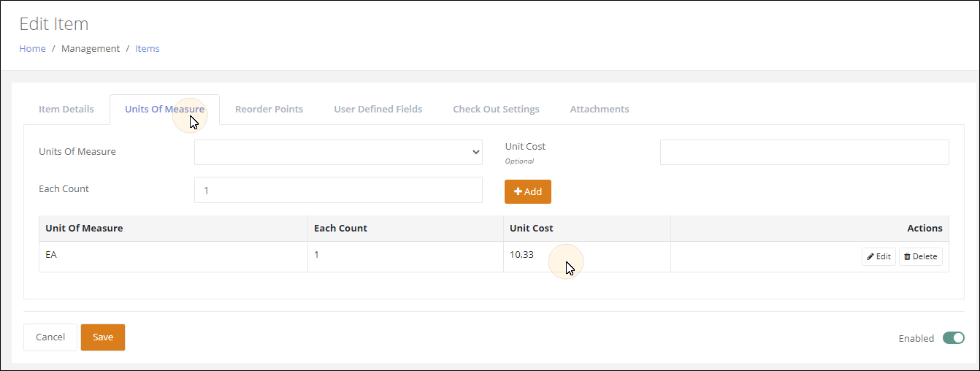Follow the Home breadcrumb link
Screen dimensions: 980x371
tap(32, 48)
